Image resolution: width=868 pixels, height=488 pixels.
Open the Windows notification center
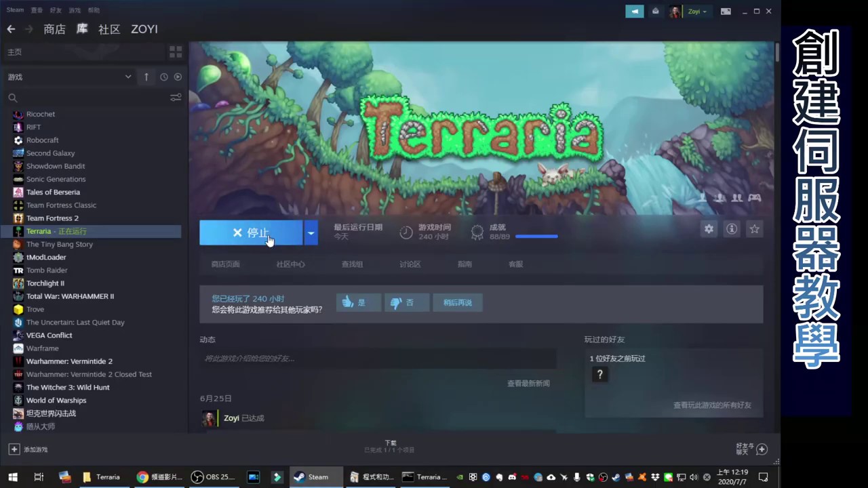(x=763, y=477)
